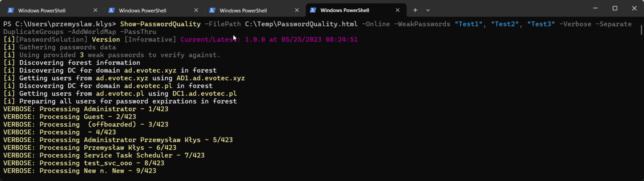Screen dimensions: 644x181
Task: Click the -Online parameter in the command
Action: tap(376, 24)
